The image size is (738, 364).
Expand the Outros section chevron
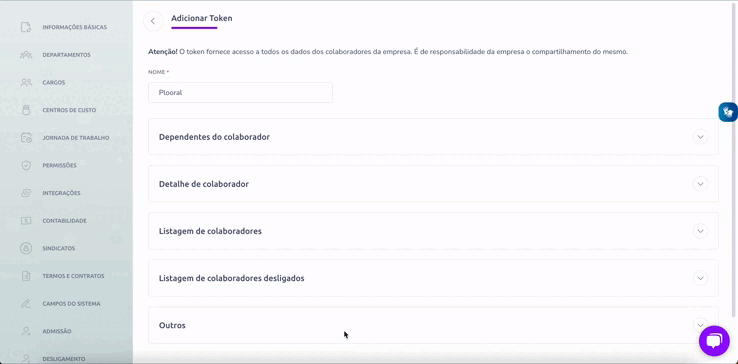tap(700, 325)
